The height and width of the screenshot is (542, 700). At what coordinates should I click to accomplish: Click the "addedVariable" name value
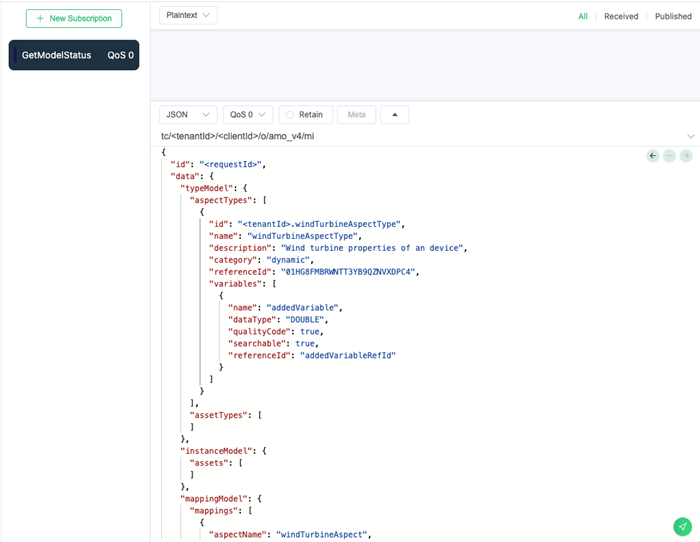(x=302, y=308)
